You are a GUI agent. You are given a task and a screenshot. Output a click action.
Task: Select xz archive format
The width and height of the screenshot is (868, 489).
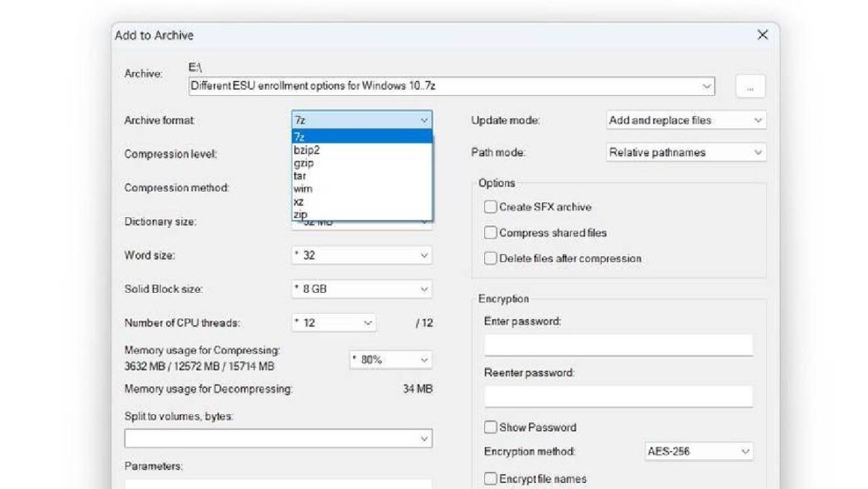coord(362,201)
